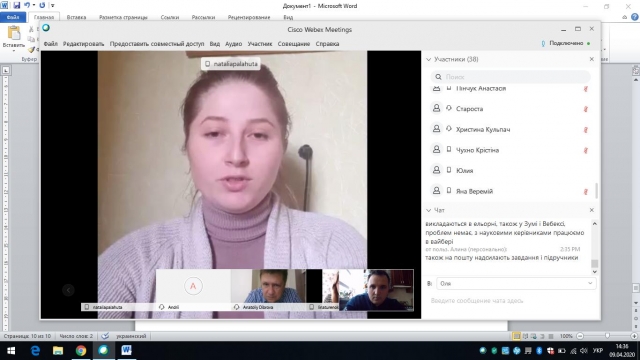640x360 pixels.
Task: Click Word's zoom out minus button
Action: click(x=580, y=336)
